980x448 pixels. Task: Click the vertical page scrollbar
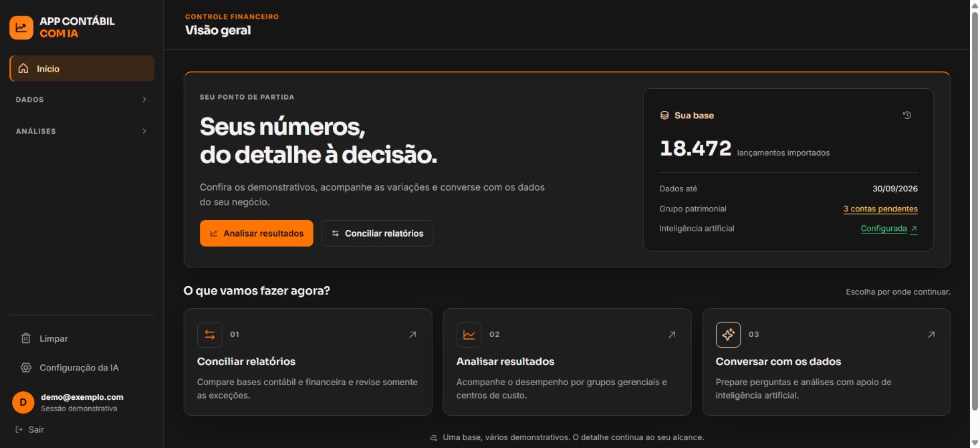tap(975, 211)
